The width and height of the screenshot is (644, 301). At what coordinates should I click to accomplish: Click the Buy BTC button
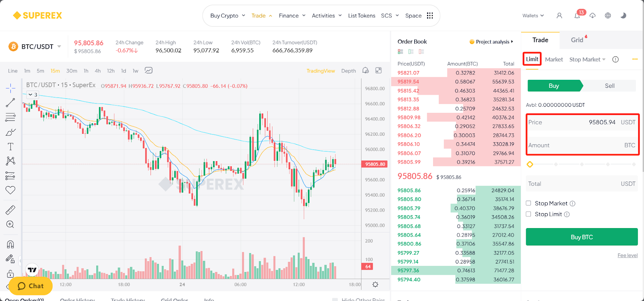tap(582, 237)
